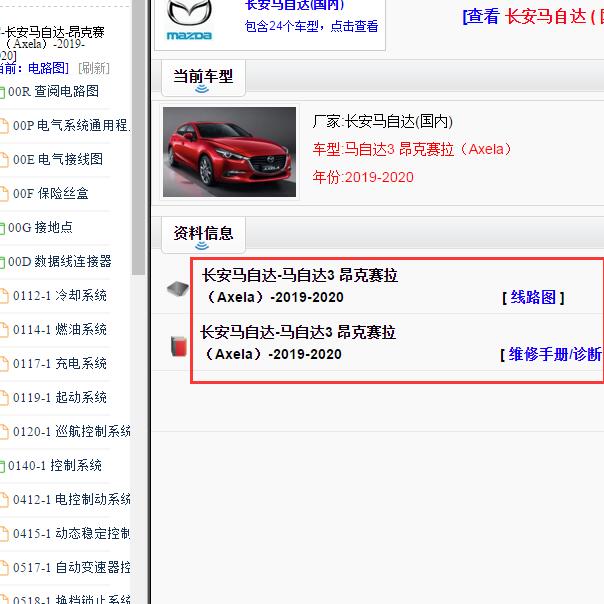604x604 pixels.
Task: Open 0114-1 燃油系统 tree item
Action: click(x=60, y=329)
